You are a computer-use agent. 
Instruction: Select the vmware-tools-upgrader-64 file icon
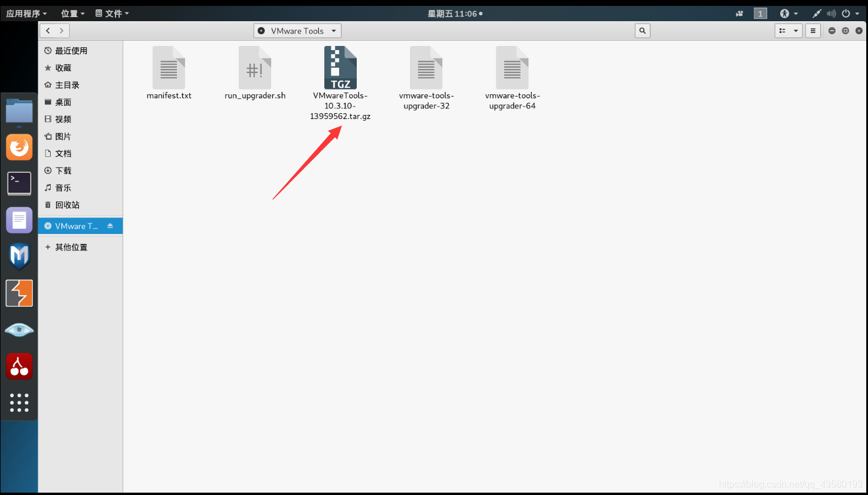(x=512, y=68)
